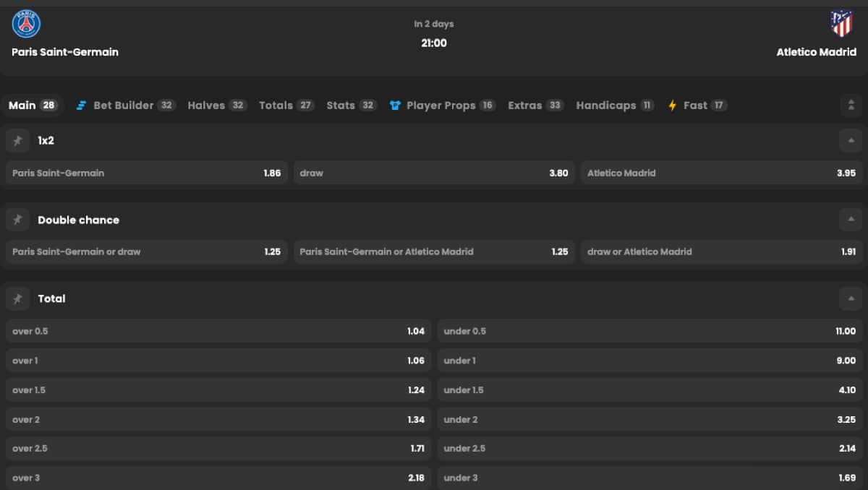Pick over 2 goals at 1.34
Image resolution: width=868 pixels, height=490 pixels.
pyautogui.click(x=218, y=419)
